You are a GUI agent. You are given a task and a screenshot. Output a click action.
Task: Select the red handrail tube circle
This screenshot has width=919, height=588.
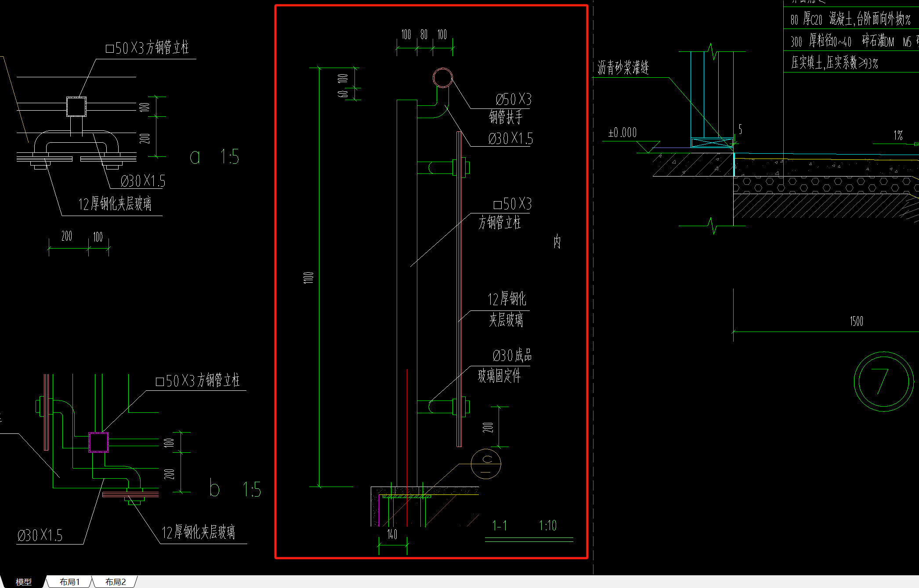(442, 78)
